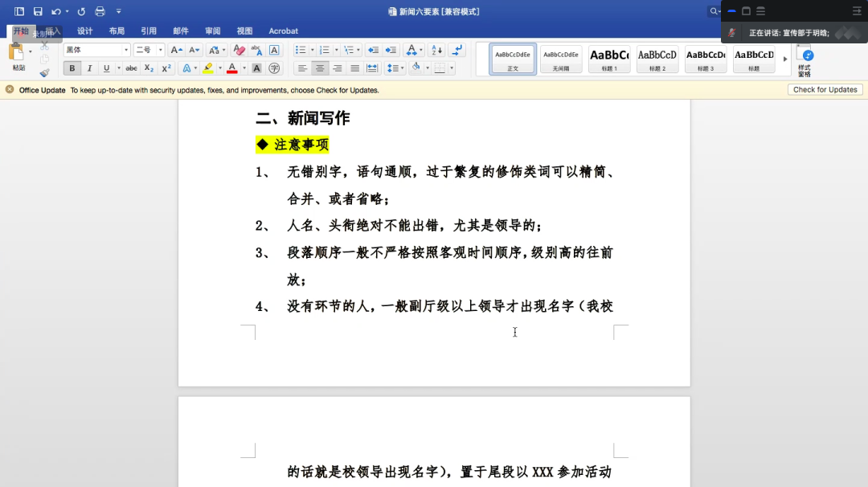Expand the styles gallery arrow
The height and width of the screenshot is (487, 868).
coord(785,59)
